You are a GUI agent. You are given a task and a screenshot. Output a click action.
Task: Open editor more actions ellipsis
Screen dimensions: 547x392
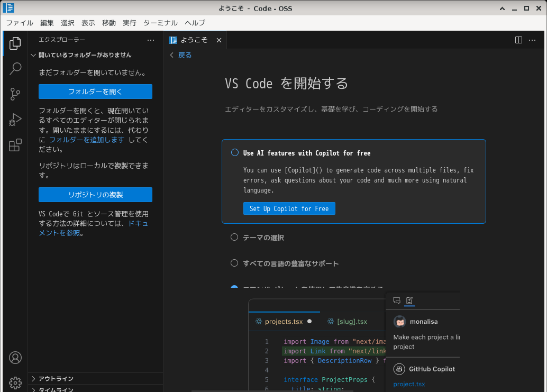[532, 40]
